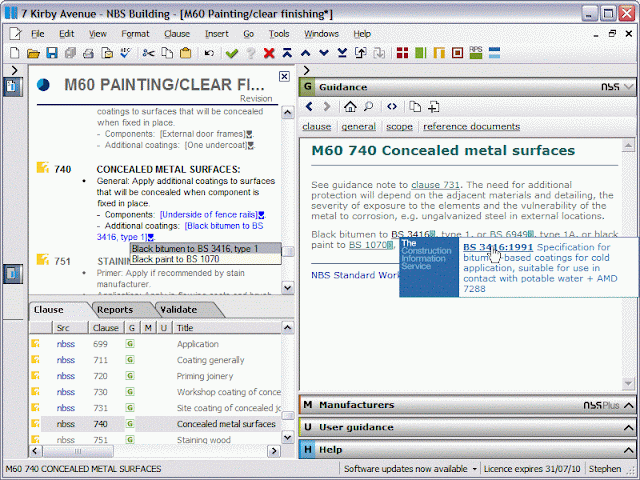Select Black paint to BS 1070 option
The height and width of the screenshot is (480, 640).
(206, 259)
